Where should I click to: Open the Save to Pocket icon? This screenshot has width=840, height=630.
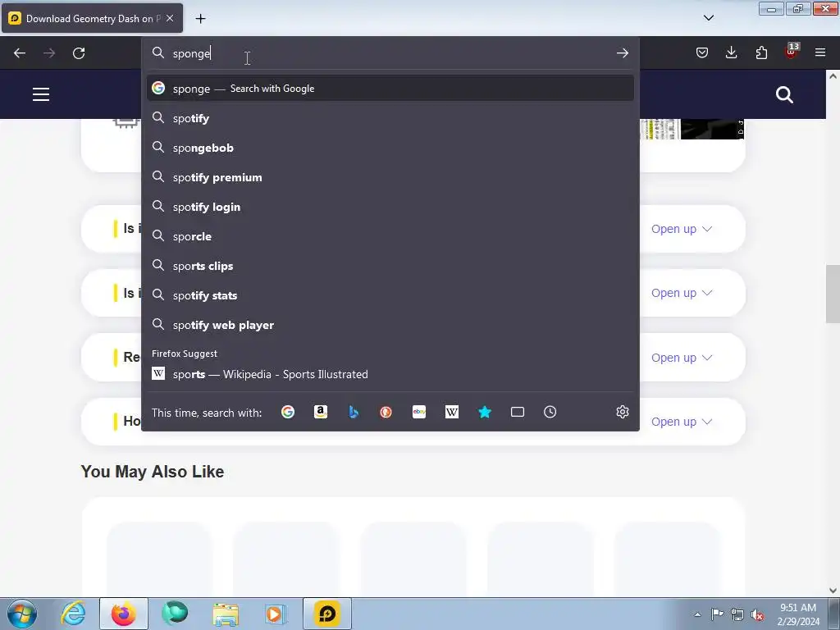point(702,52)
